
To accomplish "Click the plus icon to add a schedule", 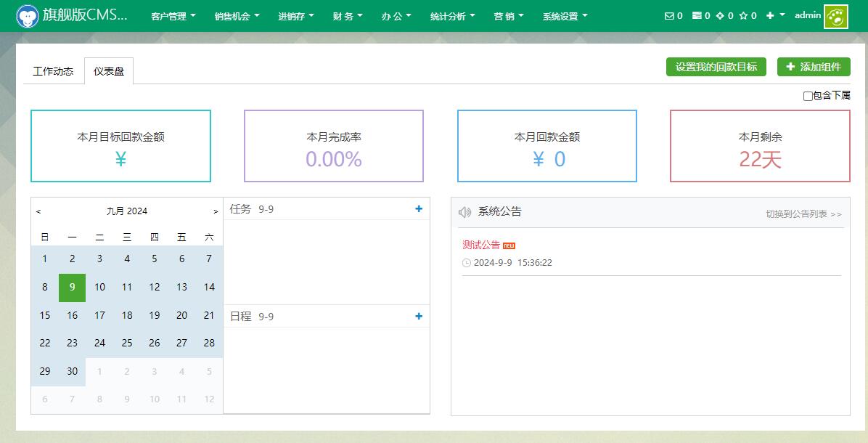I will 419,317.
